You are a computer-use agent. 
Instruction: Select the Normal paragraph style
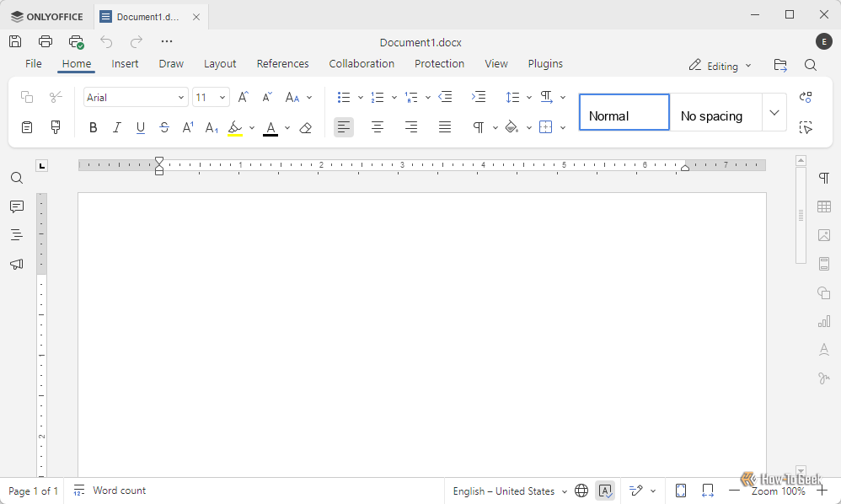(x=624, y=112)
